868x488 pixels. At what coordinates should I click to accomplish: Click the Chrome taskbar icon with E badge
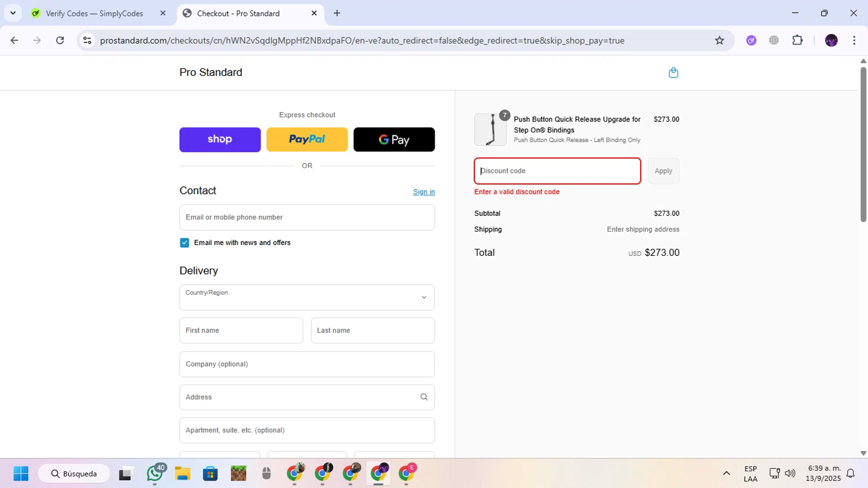[407, 474]
